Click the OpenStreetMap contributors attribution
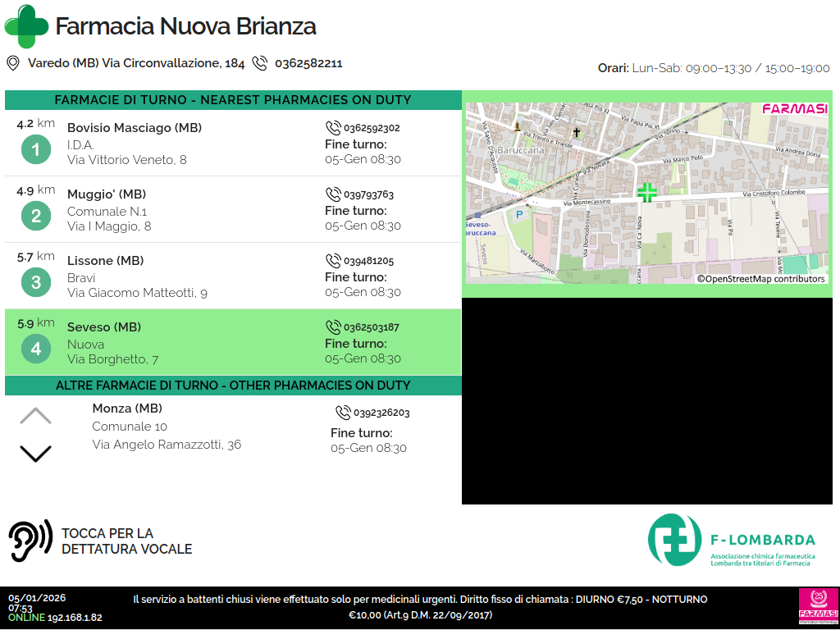The height and width of the screenshot is (630, 840). coord(761,279)
